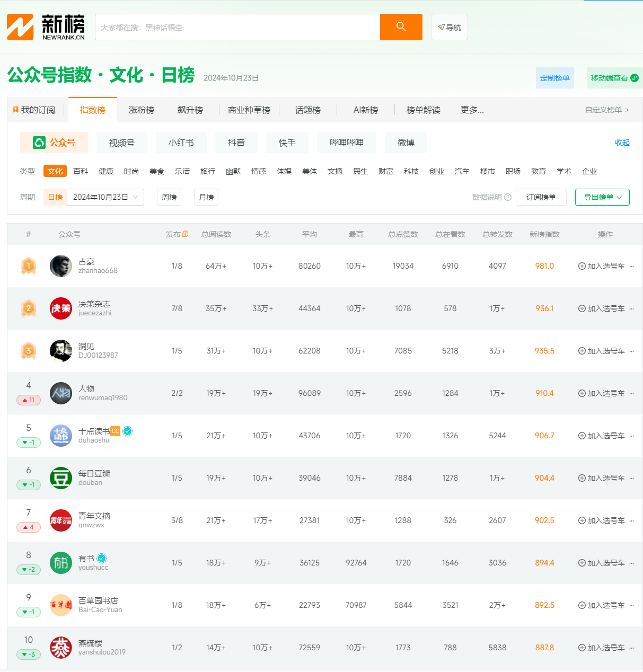Click 新榜指数 value 981.0
The image size is (643, 672).
tap(544, 266)
